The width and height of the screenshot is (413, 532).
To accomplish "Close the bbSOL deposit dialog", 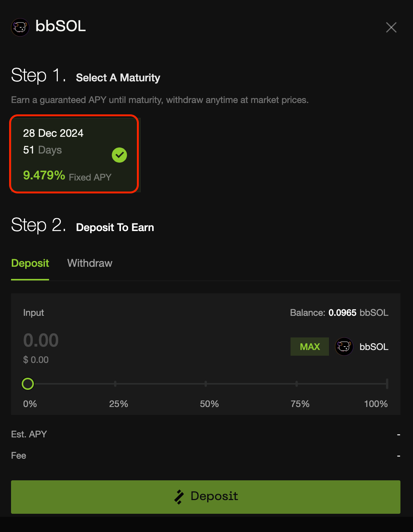I will [391, 27].
